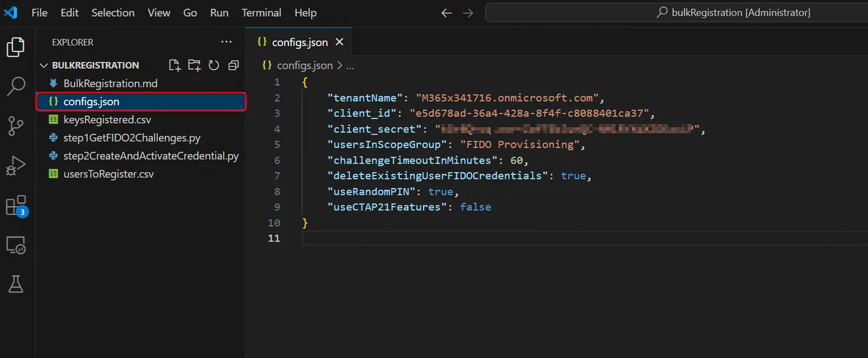
Task: Click the "FIDO Provisioning" value
Action: [520, 145]
